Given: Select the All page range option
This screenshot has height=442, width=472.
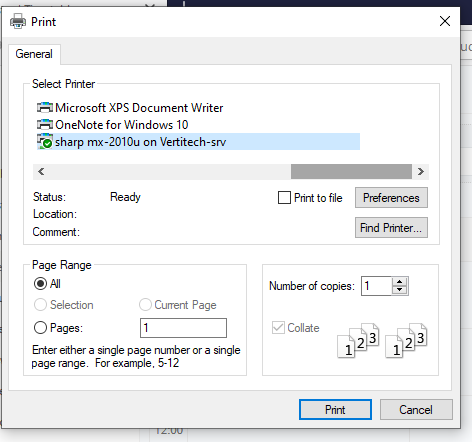Looking at the screenshot, I should pos(40,284).
